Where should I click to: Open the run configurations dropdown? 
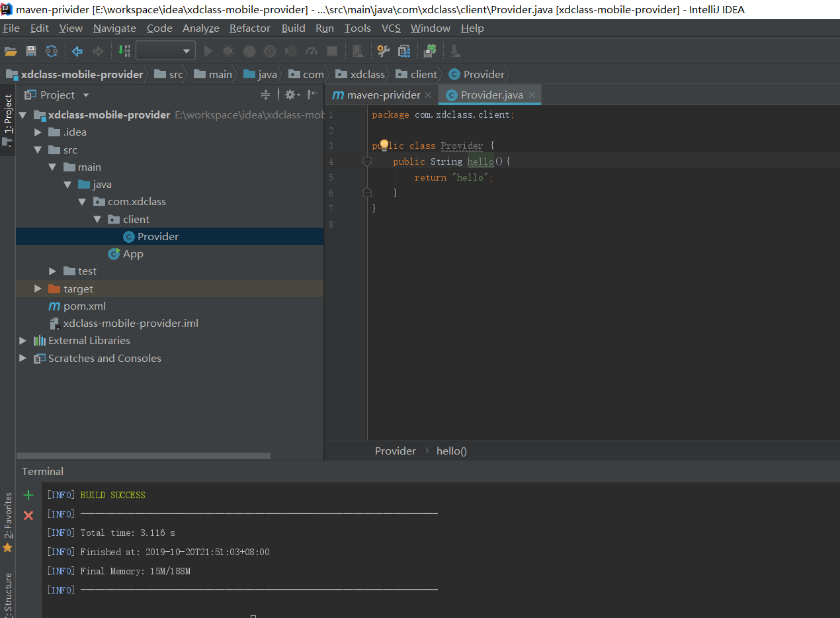point(165,51)
